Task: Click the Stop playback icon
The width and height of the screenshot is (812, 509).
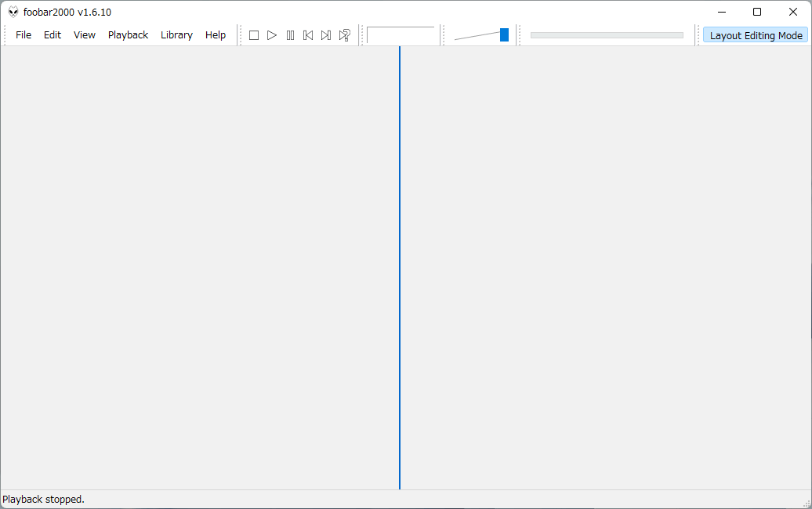Action: click(254, 34)
